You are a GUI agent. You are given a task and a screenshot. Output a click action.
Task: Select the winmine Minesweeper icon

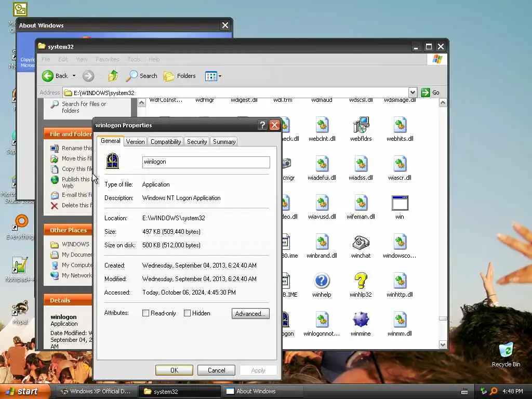pyautogui.click(x=361, y=320)
